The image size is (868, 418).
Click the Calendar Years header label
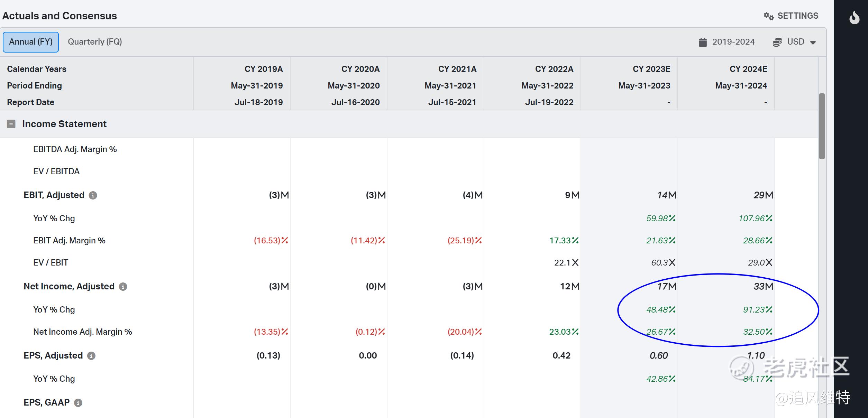(37, 69)
